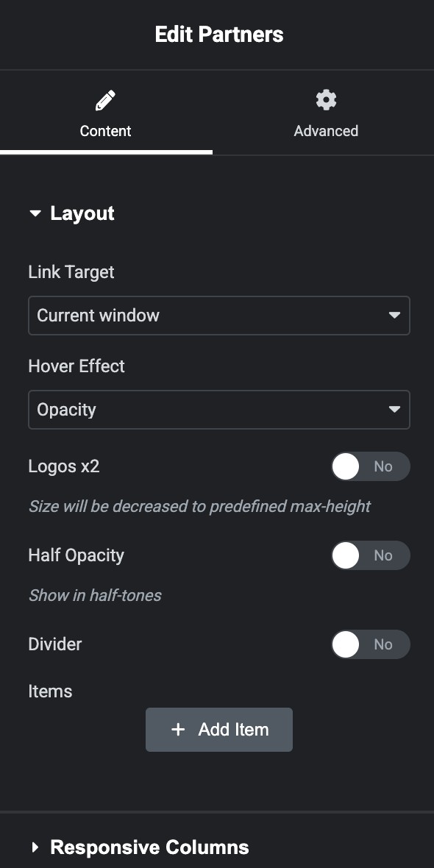Click the pencil icon above Content
Viewport: 434px width, 868px height.
(105, 100)
